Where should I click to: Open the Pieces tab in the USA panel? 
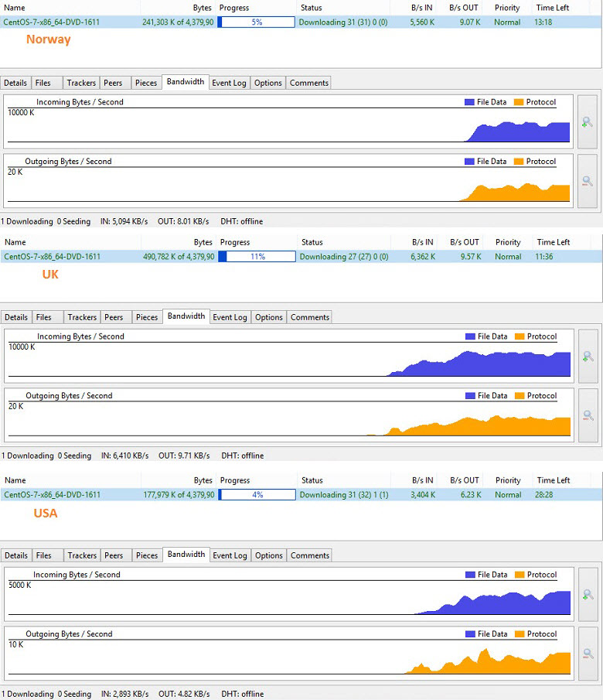pyautogui.click(x=147, y=555)
